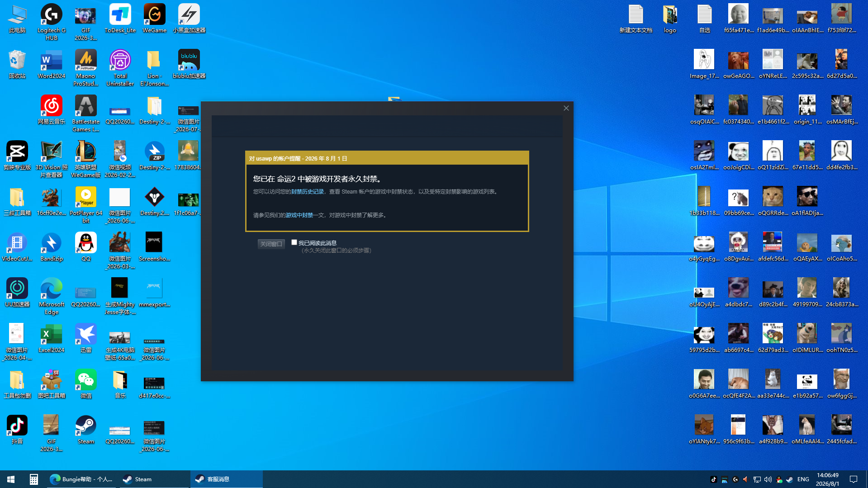Open the 封禁历史记录 link
Viewport: 868px width, 488px height.
308,192
